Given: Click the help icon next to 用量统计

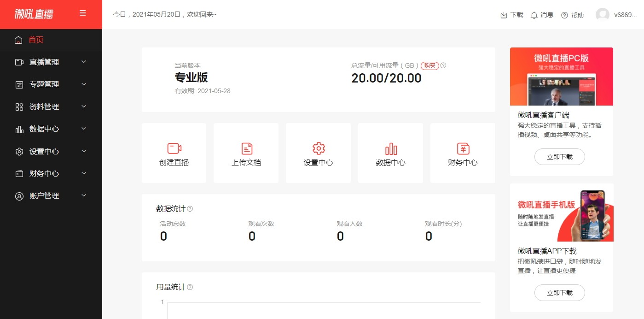Looking at the screenshot, I should (190, 287).
